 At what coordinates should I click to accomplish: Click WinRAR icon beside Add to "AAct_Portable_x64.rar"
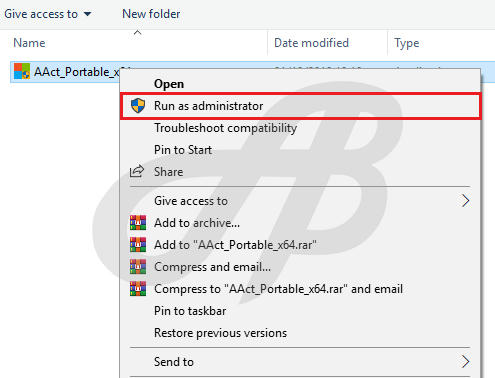pyautogui.click(x=138, y=245)
